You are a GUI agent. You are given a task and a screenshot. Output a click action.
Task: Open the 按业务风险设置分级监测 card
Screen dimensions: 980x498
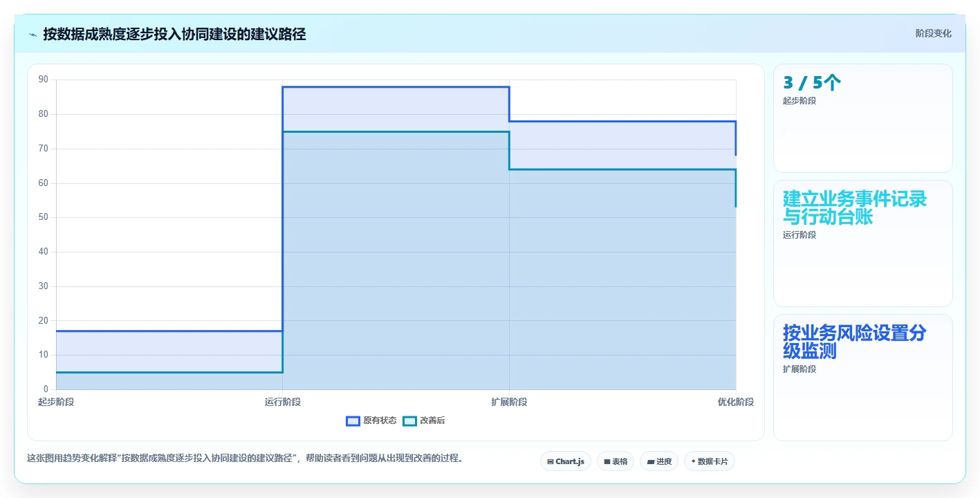click(862, 378)
